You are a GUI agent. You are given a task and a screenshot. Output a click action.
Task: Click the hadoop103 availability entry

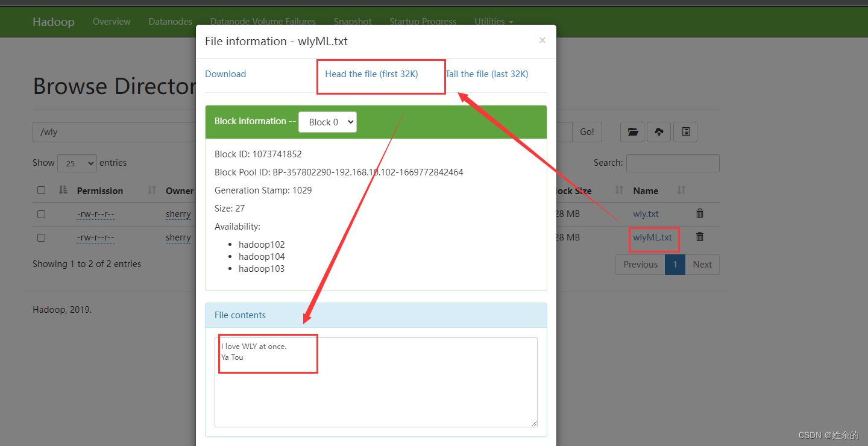click(262, 269)
